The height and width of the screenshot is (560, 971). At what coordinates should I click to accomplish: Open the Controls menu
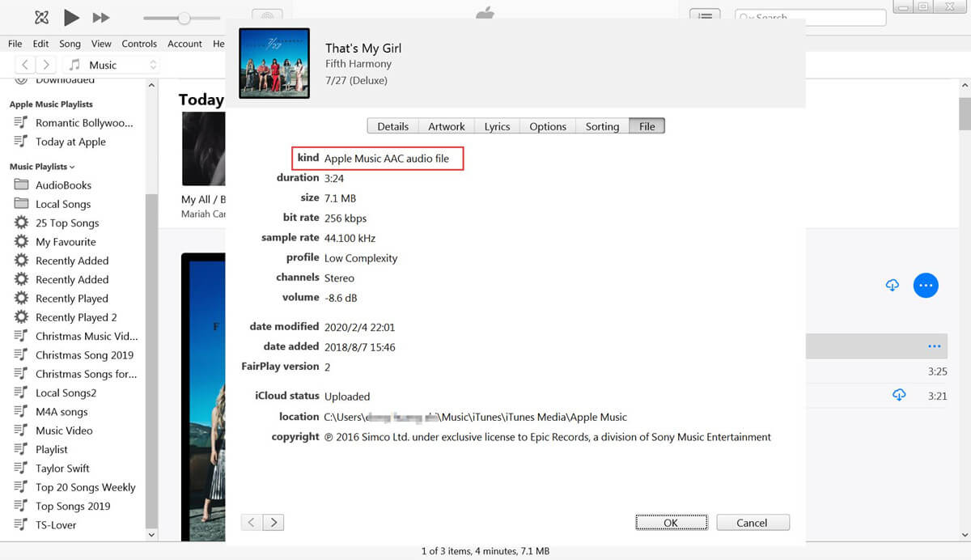[x=139, y=44]
